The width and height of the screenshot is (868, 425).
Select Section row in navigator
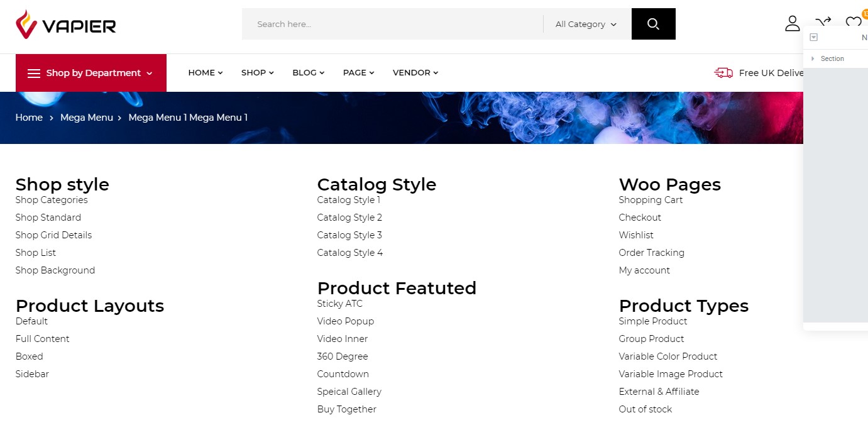click(x=836, y=58)
